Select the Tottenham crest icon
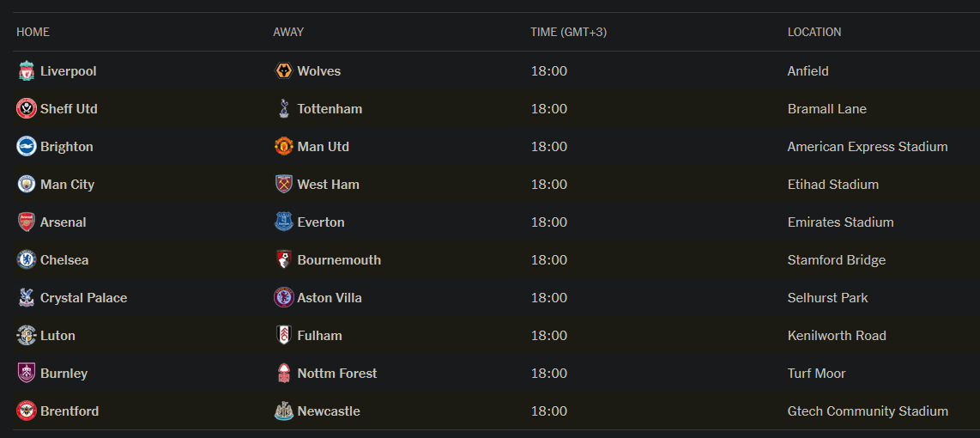This screenshot has height=438, width=980. coord(284,109)
